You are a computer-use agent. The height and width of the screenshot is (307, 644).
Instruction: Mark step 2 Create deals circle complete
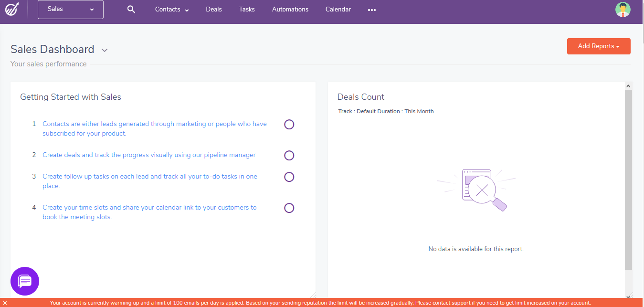(289, 156)
